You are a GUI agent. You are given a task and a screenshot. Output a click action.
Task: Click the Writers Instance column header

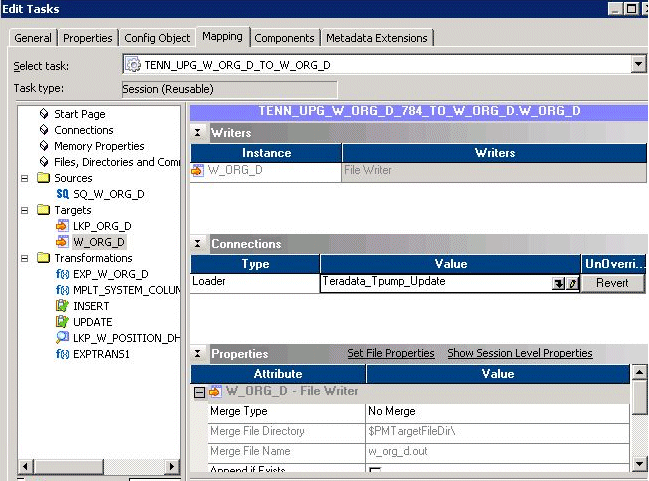tap(266, 153)
